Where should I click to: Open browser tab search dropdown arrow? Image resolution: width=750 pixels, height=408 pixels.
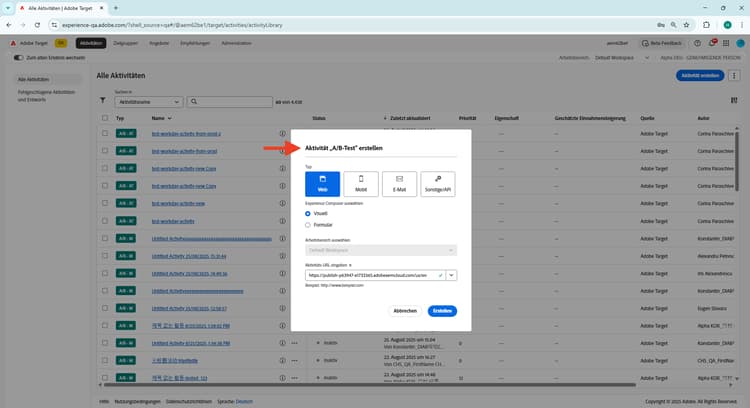click(8, 8)
